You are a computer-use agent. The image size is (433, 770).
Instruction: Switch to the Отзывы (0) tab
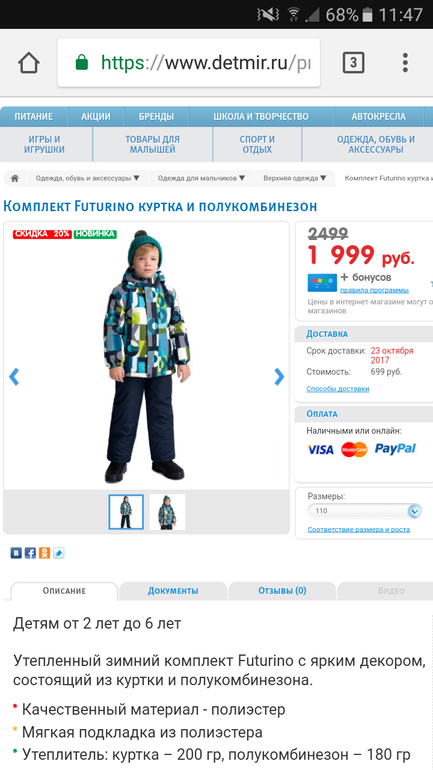pyautogui.click(x=282, y=591)
